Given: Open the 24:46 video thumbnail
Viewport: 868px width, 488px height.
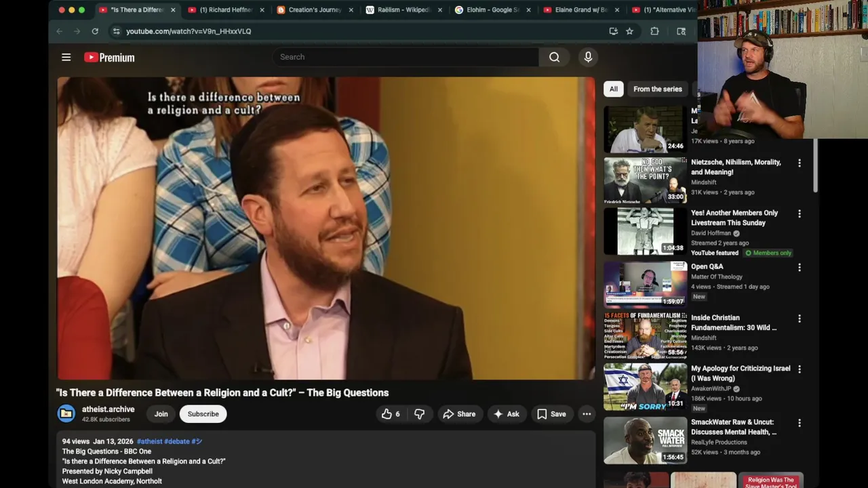Looking at the screenshot, I should tap(645, 129).
